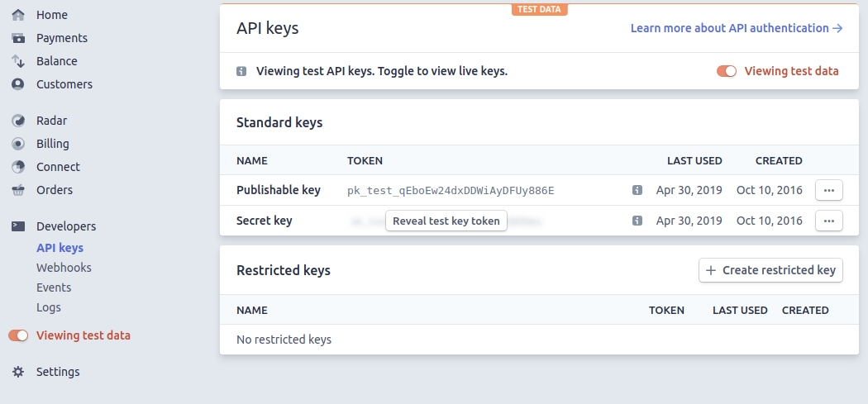Viewport: 868px width, 404px height.
Task: Open Publishable key more options menu
Action: click(x=829, y=190)
